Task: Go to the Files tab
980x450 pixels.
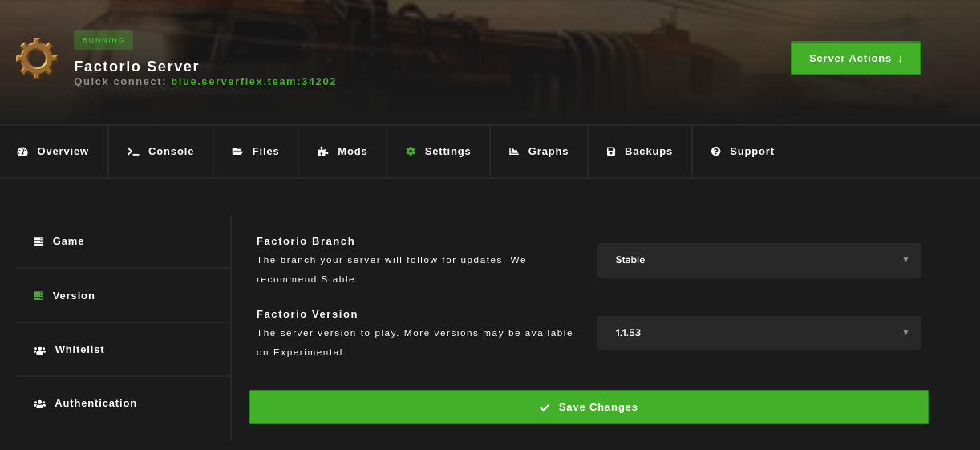Action: [256, 152]
